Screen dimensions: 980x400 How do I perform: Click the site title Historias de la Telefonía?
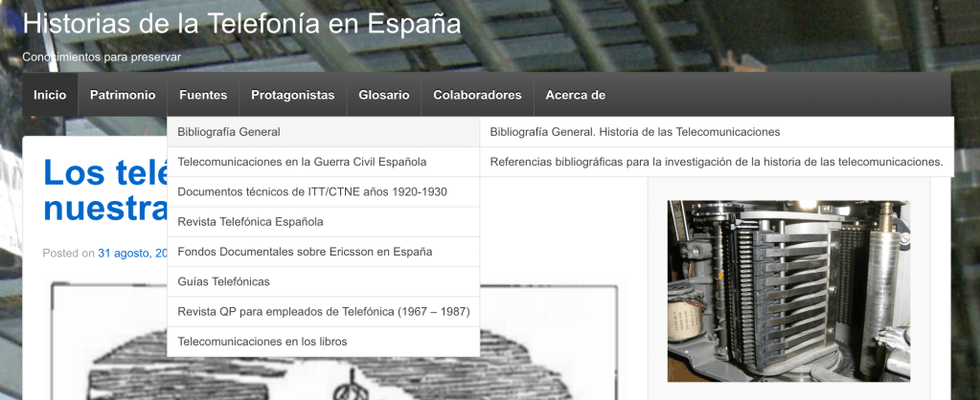pyautogui.click(x=241, y=24)
